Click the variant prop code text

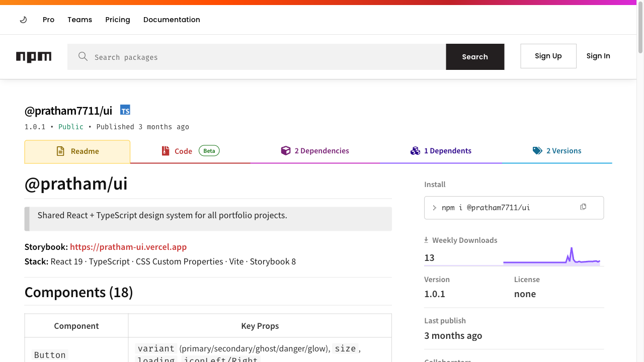tap(156, 348)
